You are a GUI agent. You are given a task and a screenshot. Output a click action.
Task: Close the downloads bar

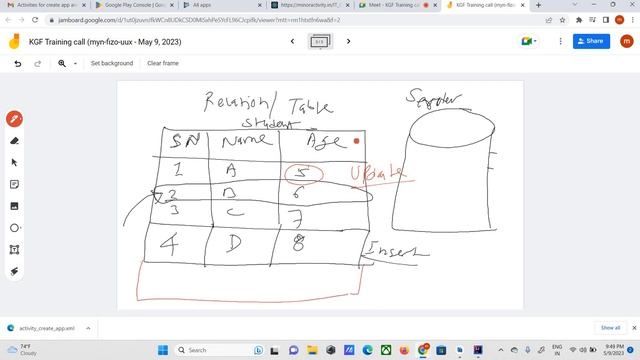(x=634, y=328)
